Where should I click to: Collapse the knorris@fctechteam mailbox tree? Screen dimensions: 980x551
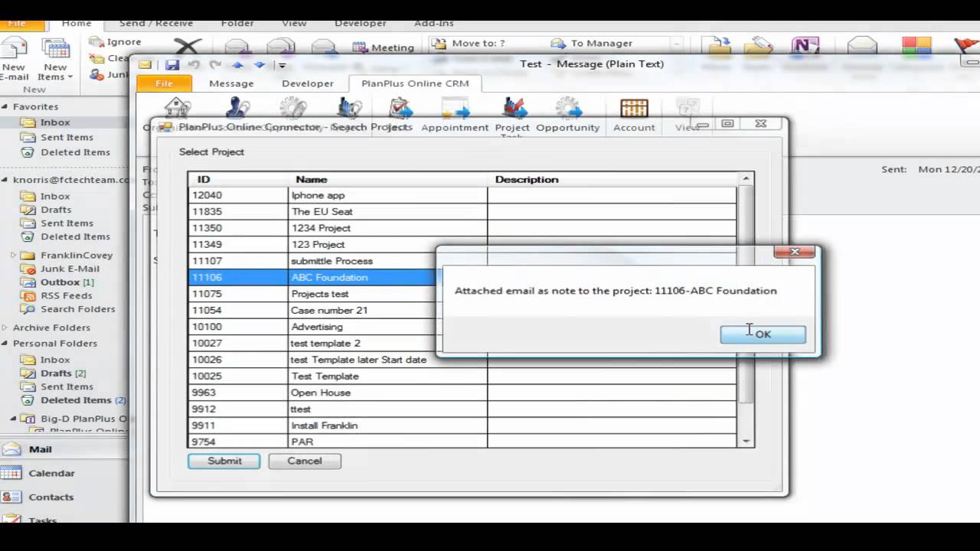point(5,181)
